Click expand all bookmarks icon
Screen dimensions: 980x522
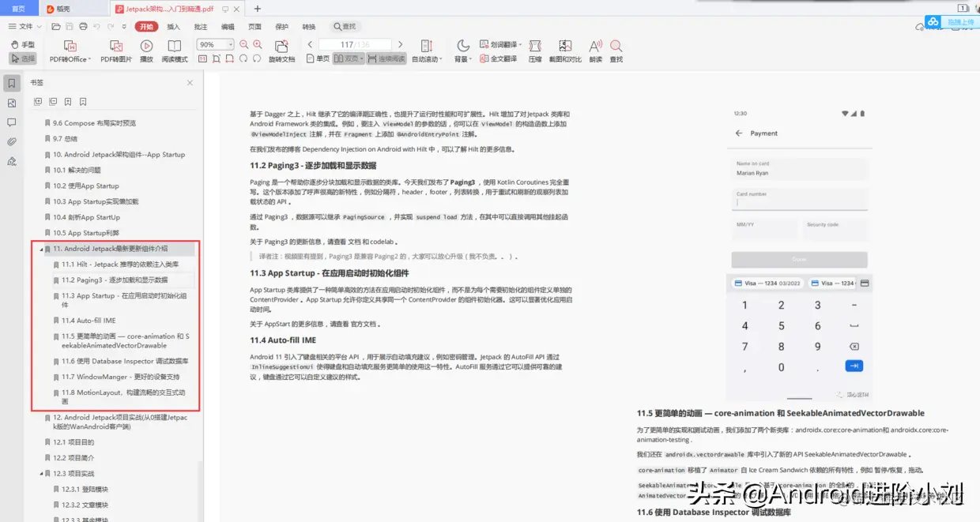tap(38, 102)
